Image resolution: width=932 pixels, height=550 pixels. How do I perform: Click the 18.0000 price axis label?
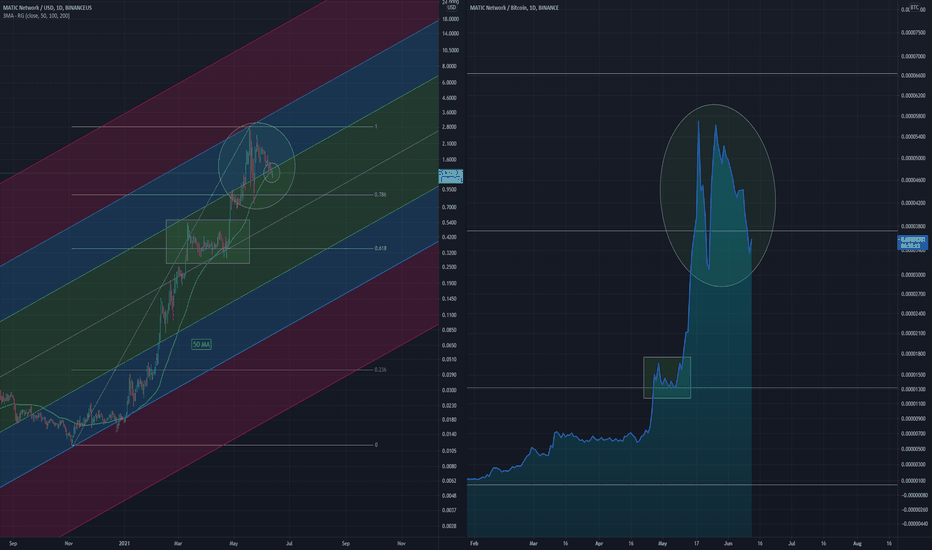pyautogui.click(x=450, y=19)
